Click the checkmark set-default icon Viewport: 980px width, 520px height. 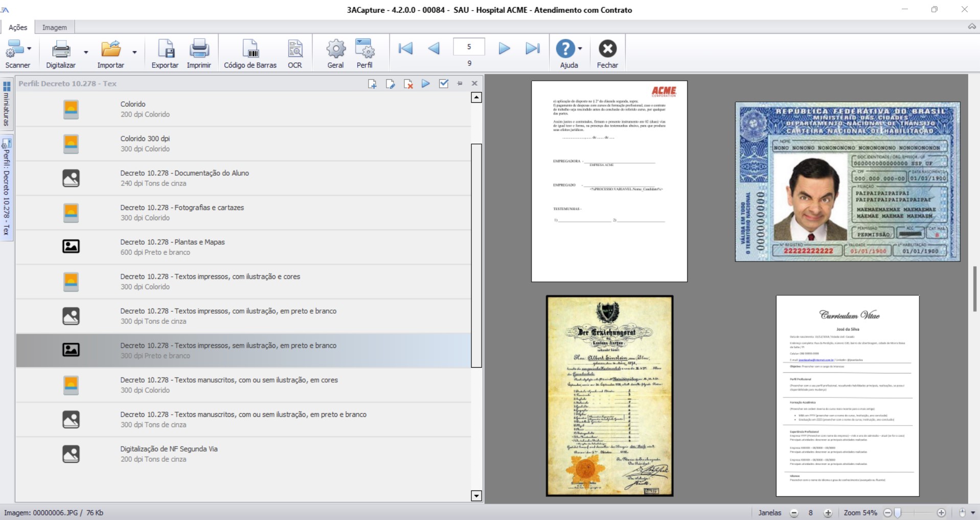pos(444,84)
